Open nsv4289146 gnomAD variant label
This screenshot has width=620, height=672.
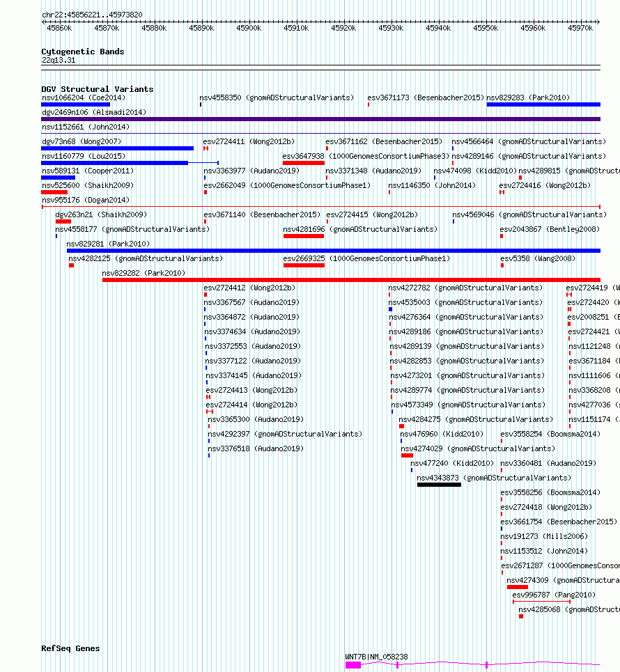529,156
